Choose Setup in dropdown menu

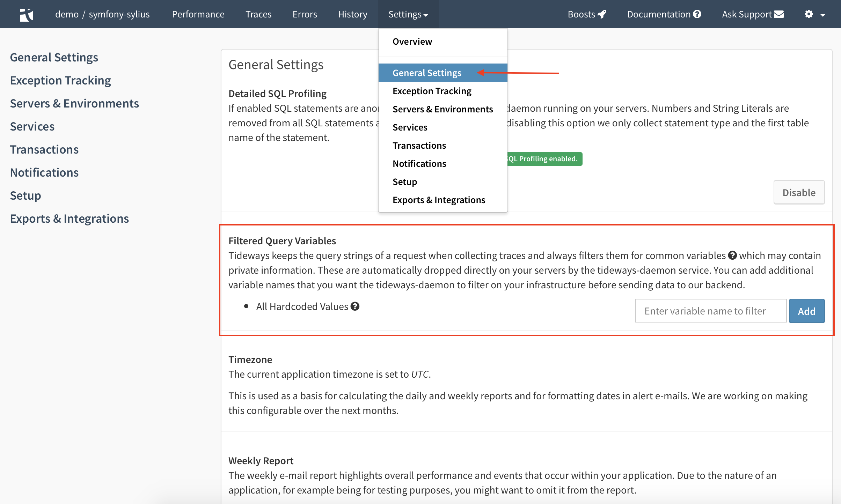pyautogui.click(x=443, y=181)
